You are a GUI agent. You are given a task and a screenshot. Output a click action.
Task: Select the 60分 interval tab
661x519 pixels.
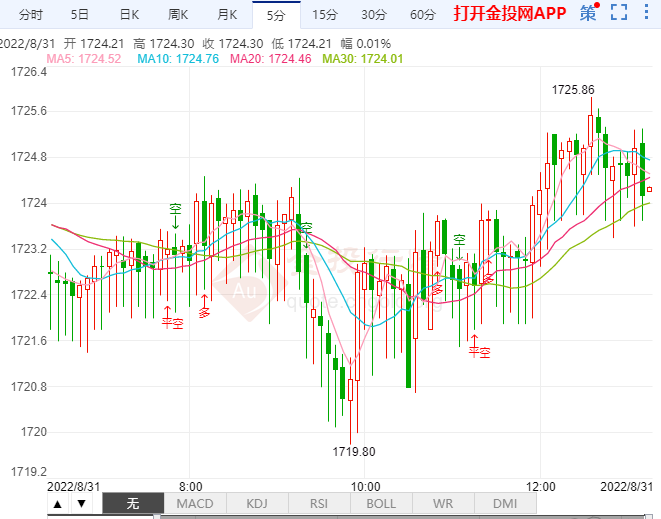click(423, 14)
